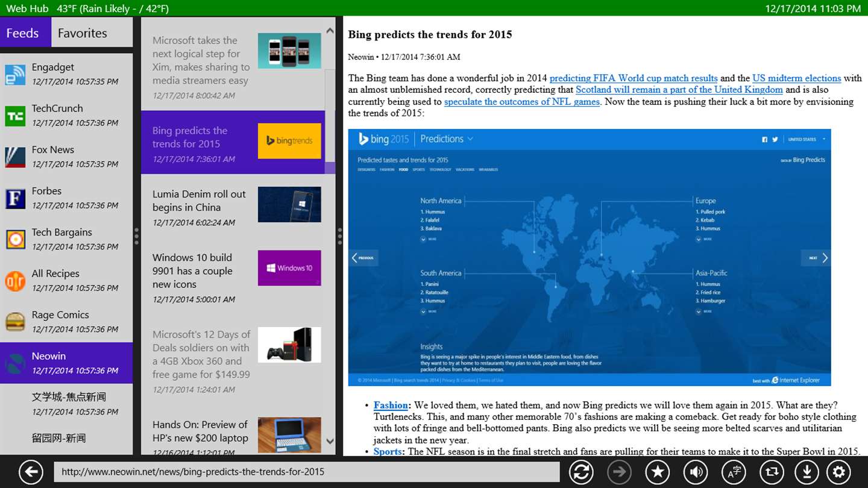Open Lumia Denim roll out article
The image size is (868, 488).
[233, 206]
